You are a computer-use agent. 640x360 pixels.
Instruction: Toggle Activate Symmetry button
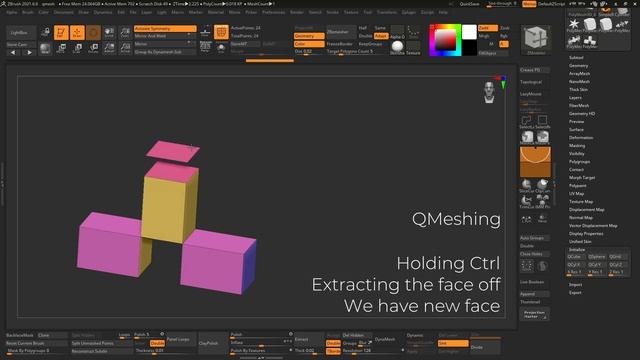point(165,29)
